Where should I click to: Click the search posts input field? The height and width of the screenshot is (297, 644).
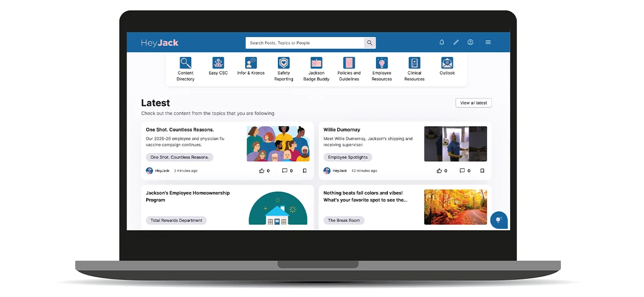305,43
